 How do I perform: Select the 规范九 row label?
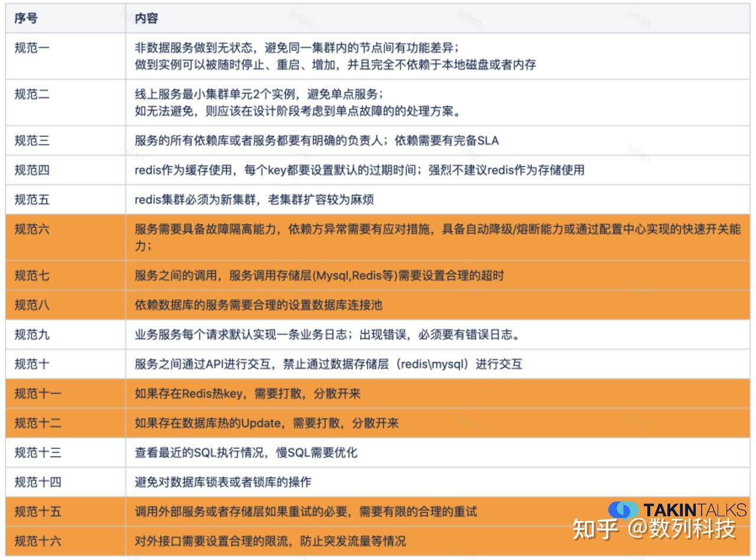point(32,335)
